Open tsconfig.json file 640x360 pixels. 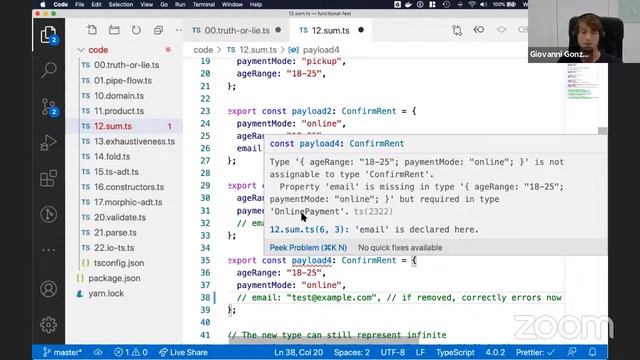(x=123, y=263)
